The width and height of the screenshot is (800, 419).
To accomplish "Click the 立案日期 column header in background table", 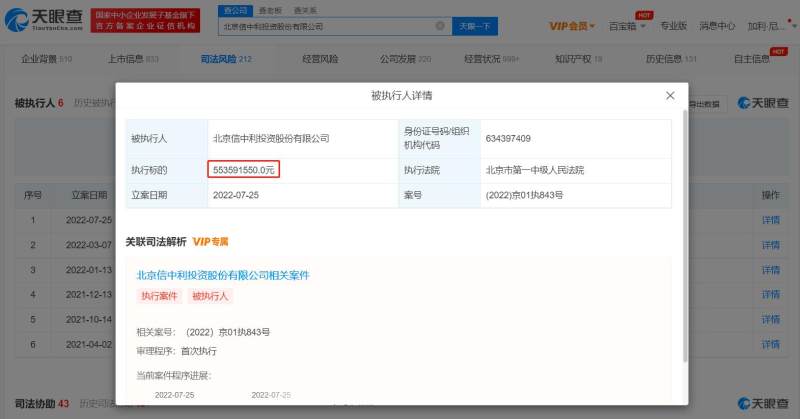I will pos(89,195).
